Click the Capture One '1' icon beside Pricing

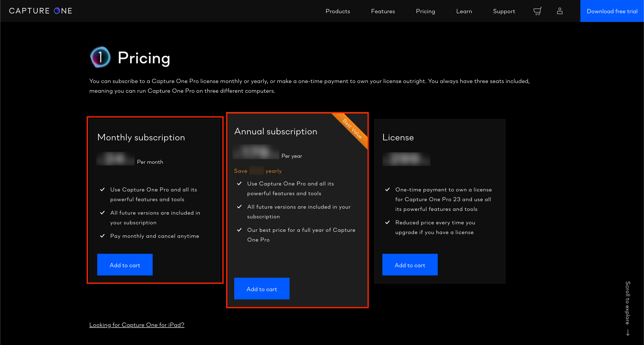(100, 57)
